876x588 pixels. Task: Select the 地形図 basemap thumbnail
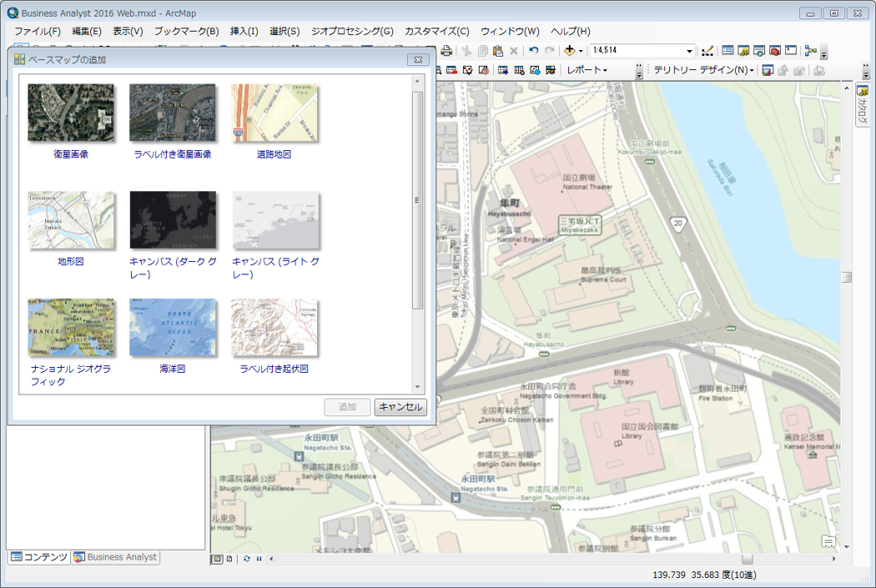click(71, 220)
